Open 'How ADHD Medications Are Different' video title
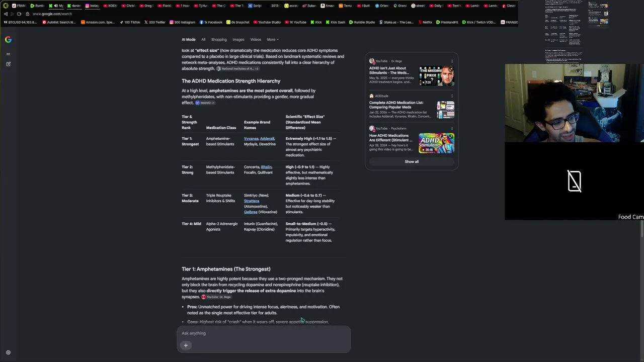 [391, 138]
